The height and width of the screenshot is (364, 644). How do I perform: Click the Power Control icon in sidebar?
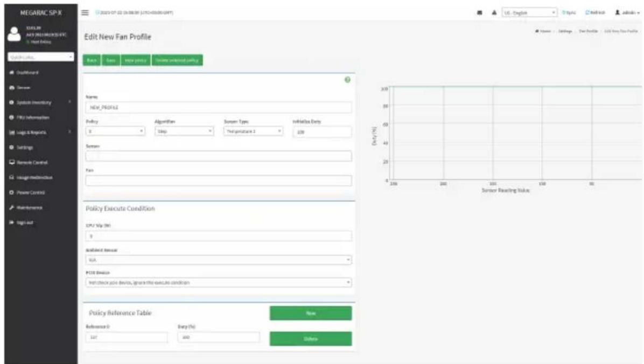pos(11,192)
